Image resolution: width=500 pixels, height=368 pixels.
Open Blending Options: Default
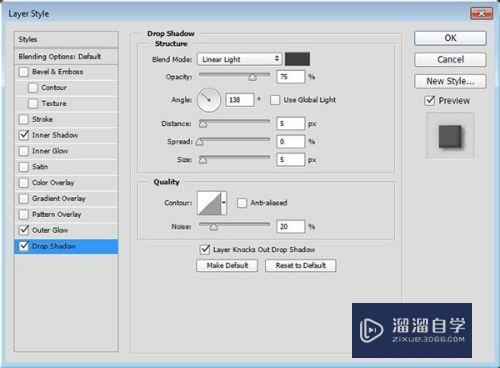66,56
